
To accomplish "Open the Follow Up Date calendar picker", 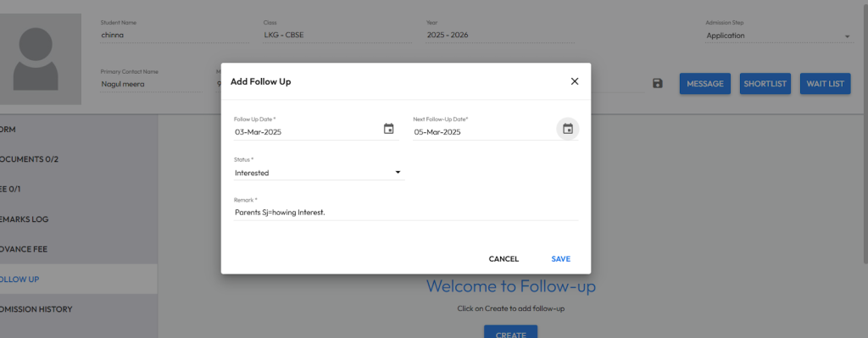I will pos(388,129).
